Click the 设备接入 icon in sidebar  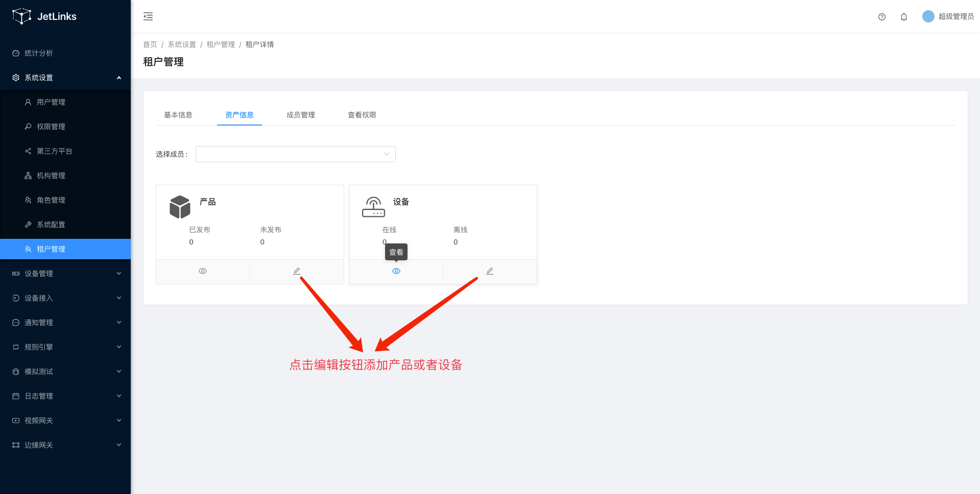(x=16, y=298)
